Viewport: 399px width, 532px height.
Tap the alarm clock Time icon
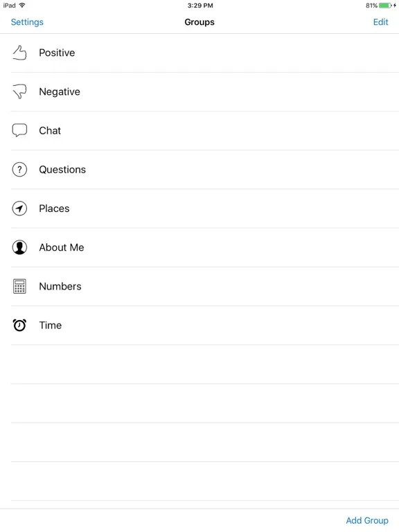pos(19,325)
